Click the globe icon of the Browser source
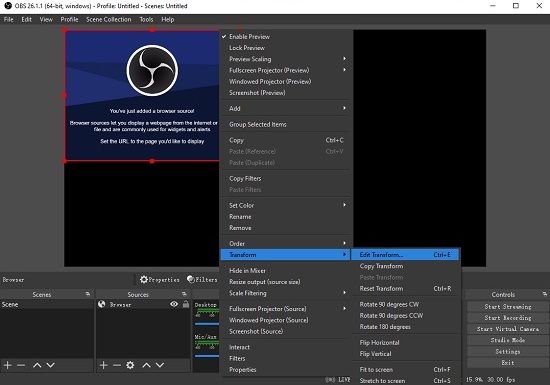Screen dimensions: 550x385 (x=102, y=304)
